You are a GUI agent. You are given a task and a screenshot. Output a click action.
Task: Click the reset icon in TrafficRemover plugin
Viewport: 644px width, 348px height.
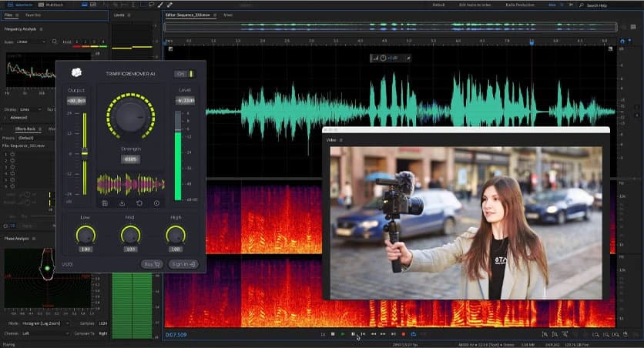[x=139, y=203]
